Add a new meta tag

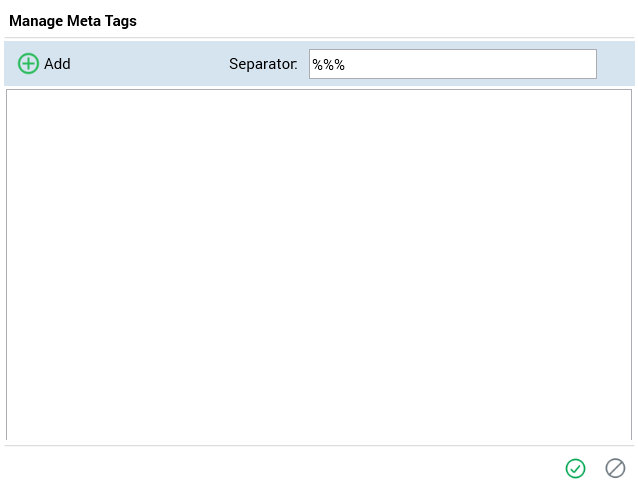[45, 64]
